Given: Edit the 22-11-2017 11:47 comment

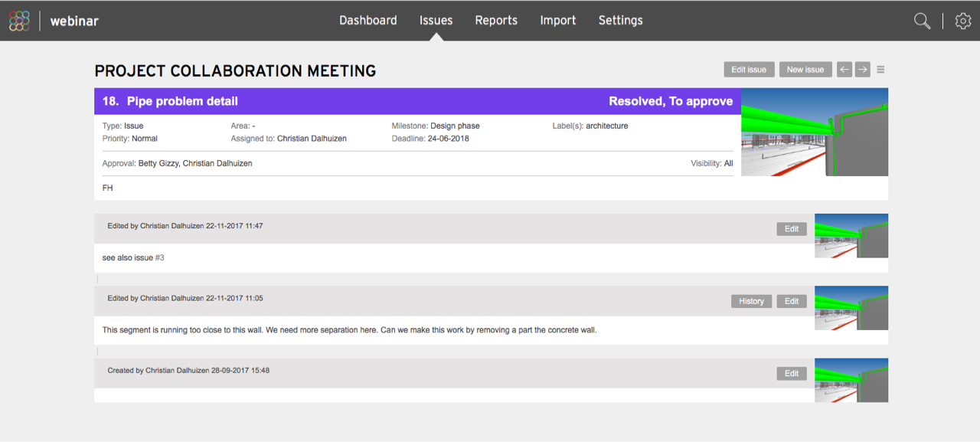Looking at the screenshot, I should [x=792, y=229].
